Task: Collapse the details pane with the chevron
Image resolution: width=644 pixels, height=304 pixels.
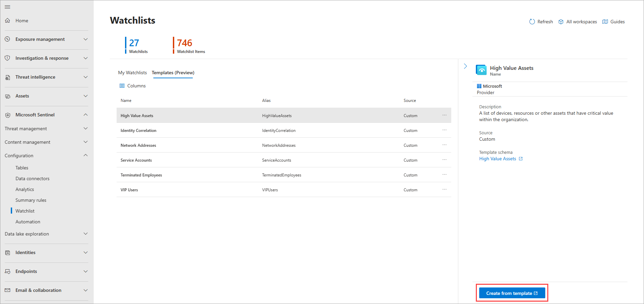Action: (465, 66)
